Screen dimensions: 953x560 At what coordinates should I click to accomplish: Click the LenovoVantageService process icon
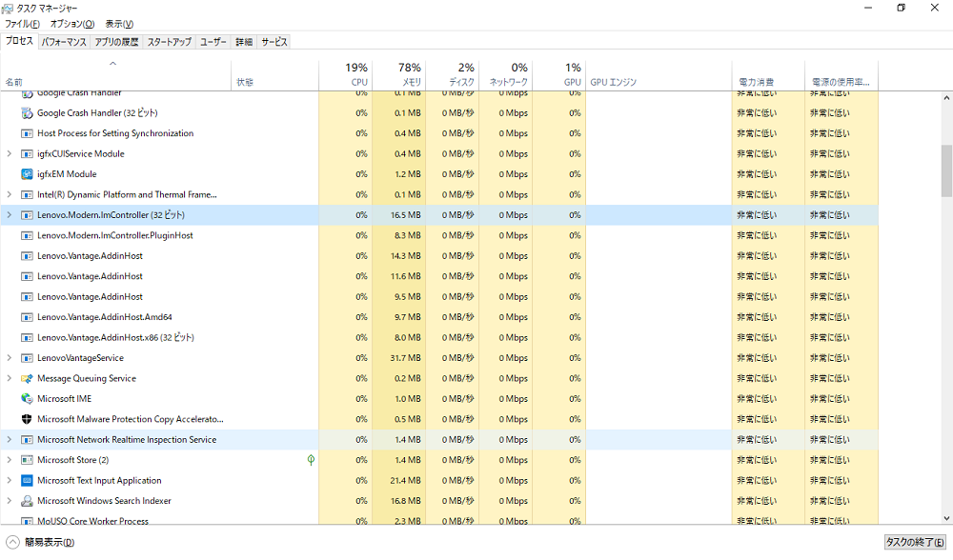(27, 358)
